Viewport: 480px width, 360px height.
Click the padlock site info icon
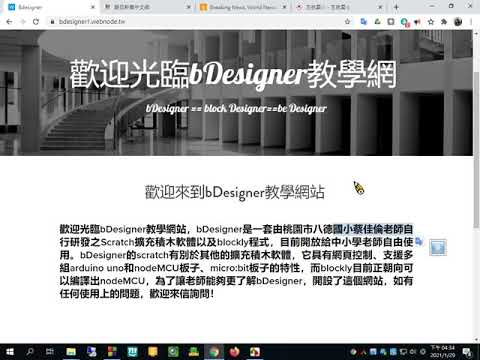(52, 22)
